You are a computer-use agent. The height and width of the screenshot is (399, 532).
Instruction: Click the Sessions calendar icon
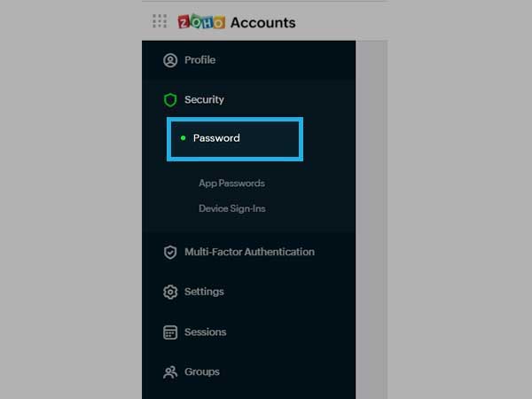coord(170,332)
